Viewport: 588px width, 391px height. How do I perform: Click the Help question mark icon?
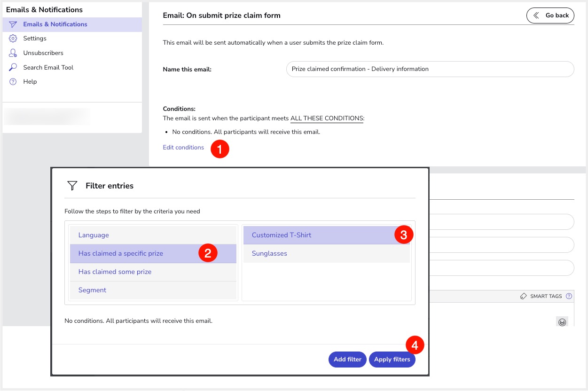(x=13, y=82)
